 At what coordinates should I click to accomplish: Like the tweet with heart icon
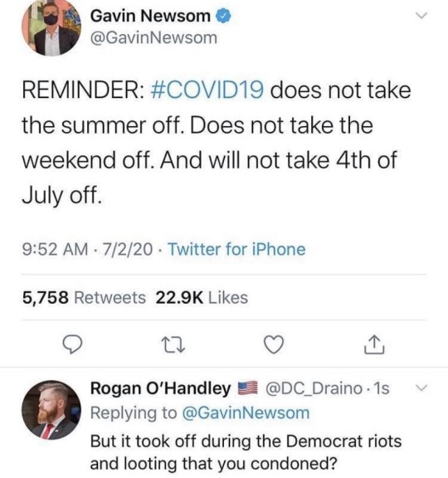point(274,344)
